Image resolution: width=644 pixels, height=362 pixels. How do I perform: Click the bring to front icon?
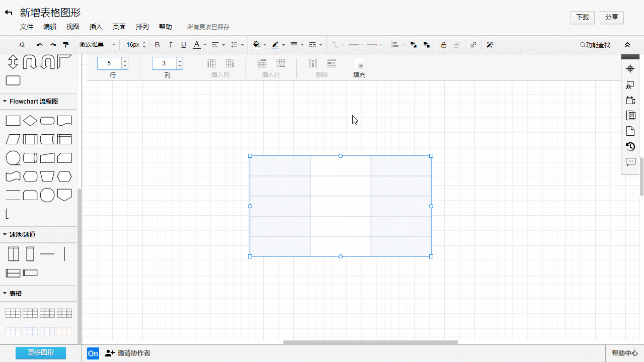[x=414, y=45]
